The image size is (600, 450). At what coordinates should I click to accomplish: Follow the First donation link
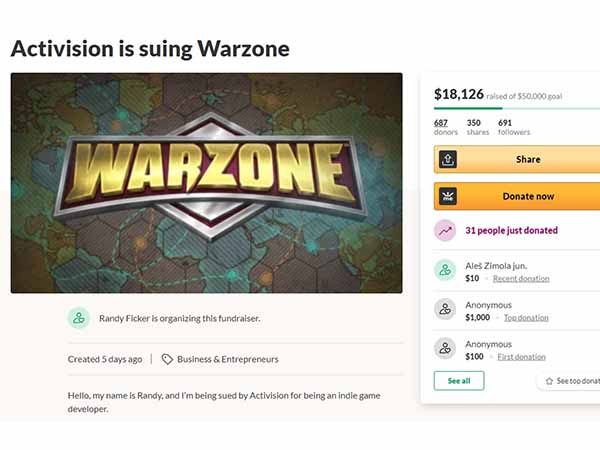[x=521, y=356]
